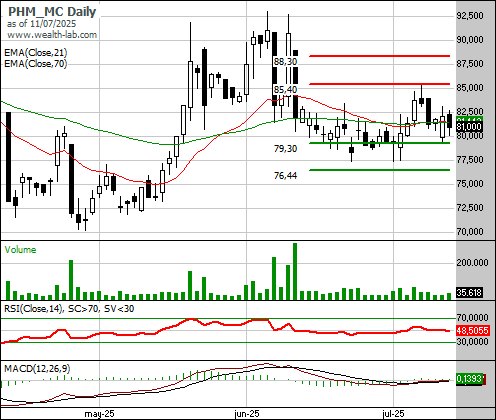Click the 87,500 price axis label
496x420 pixels.
[470, 64]
